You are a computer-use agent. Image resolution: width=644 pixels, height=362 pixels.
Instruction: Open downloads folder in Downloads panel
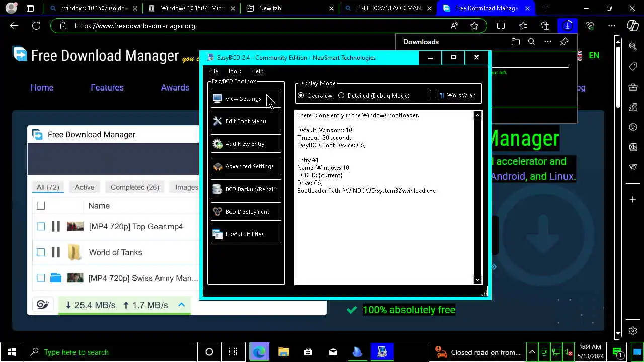[515, 42]
